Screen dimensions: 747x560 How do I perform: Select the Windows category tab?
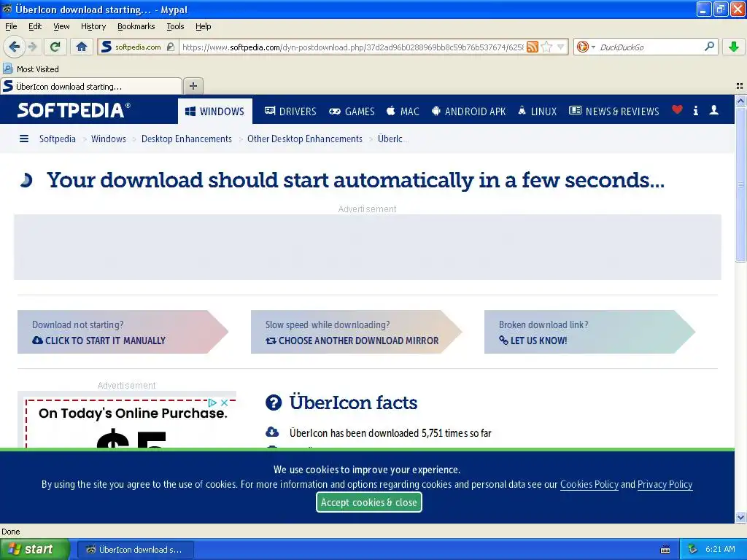215,112
